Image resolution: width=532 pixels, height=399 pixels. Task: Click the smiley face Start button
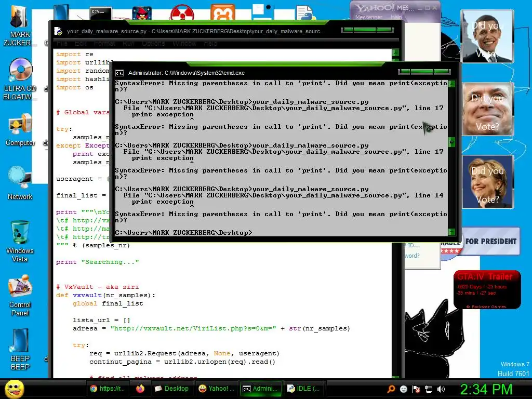pyautogui.click(x=14, y=389)
